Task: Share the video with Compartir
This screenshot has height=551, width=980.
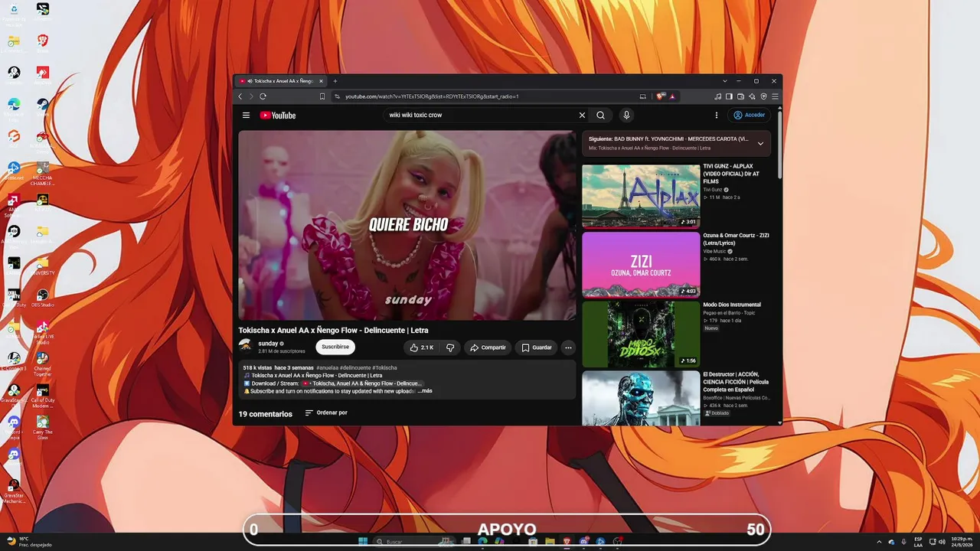Action: pyautogui.click(x=488, y=347)
